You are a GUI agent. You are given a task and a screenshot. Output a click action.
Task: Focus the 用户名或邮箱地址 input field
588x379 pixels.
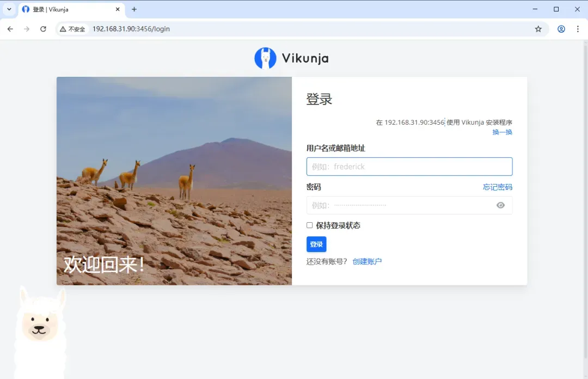pos(409,167)
